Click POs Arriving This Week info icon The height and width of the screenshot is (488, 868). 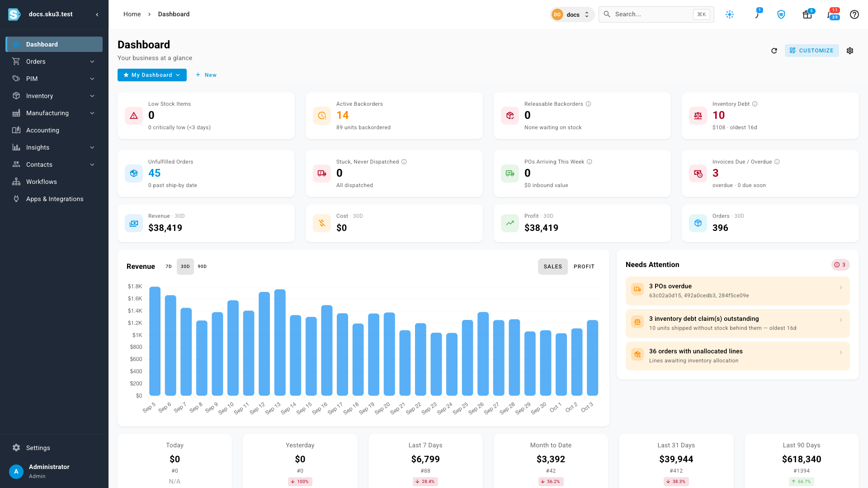point(590,162)
